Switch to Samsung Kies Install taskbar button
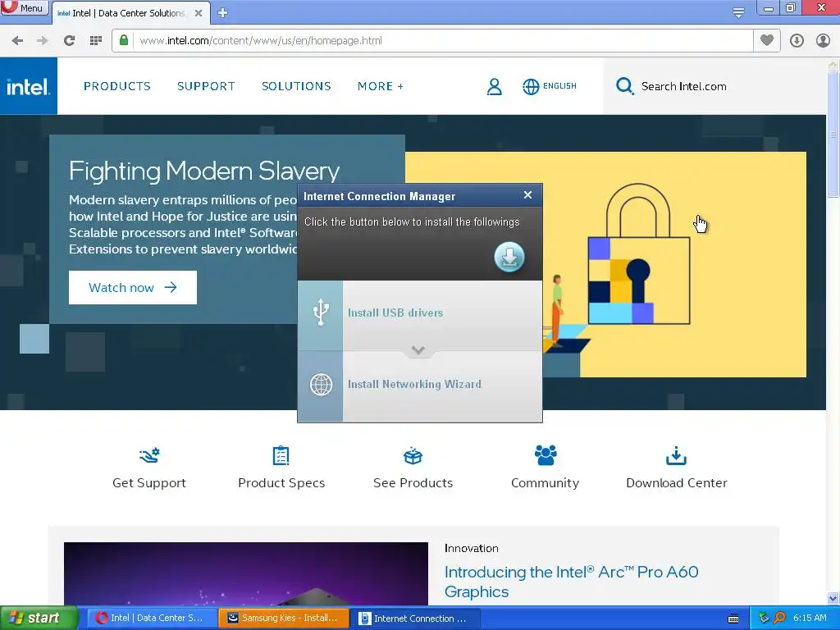Image resolution: width=840 pixels, height=630 pixels. coord(284,618)
